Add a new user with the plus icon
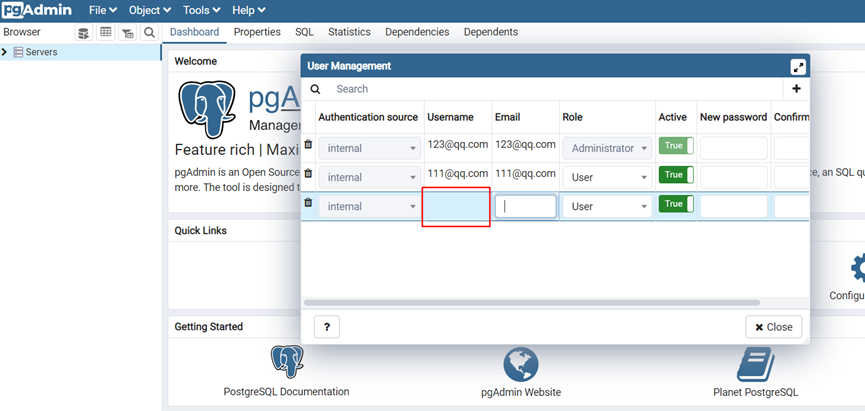Screen dimensions: 865x411 796,89
